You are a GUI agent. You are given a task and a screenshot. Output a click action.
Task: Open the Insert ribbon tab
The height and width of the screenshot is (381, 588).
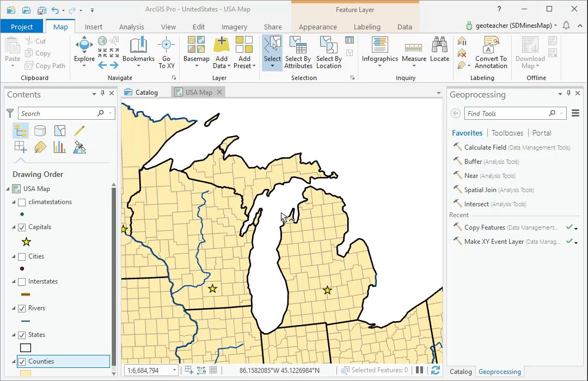(x=94, y=27)
